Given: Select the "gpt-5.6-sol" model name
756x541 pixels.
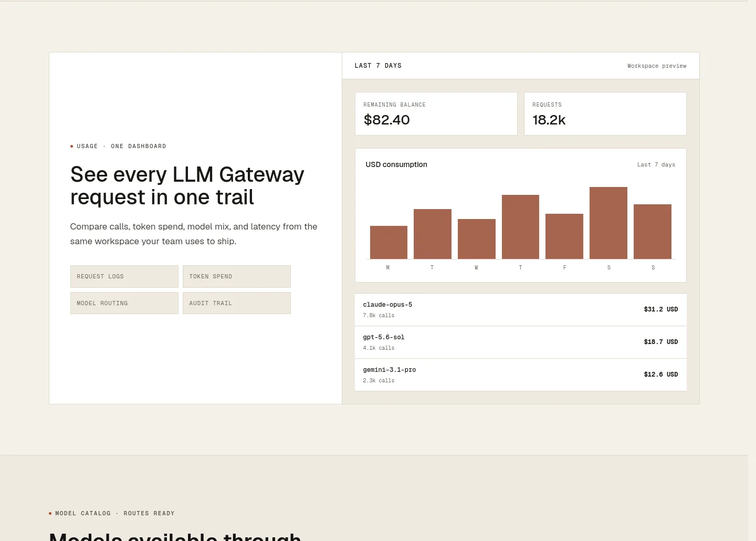Looking at the screenshot, I should [x=384, y=337].
